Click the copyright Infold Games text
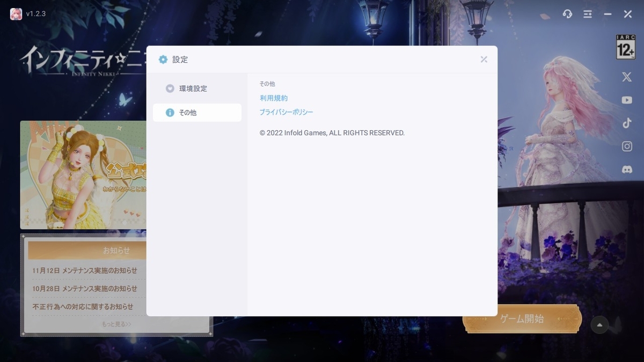This screenshot has width=644, height=362. (x=332, y=133)
